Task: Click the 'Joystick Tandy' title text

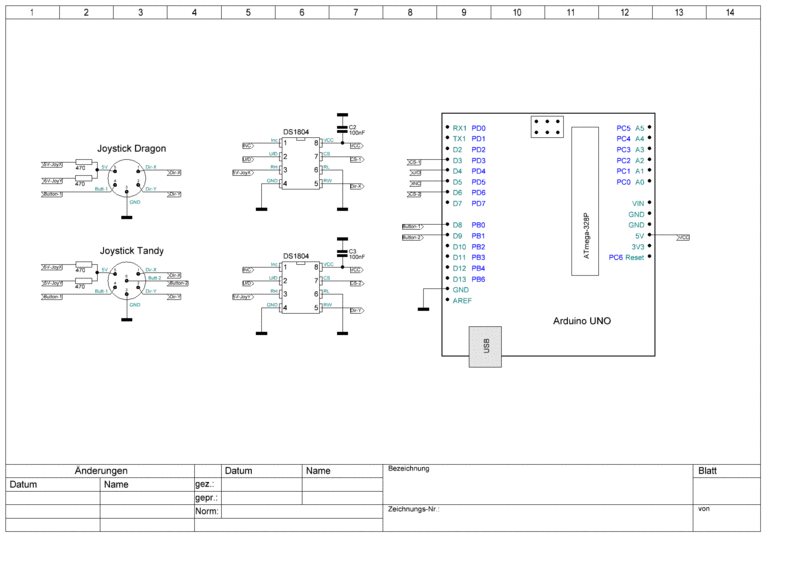Action: click(x=132, y=251)
